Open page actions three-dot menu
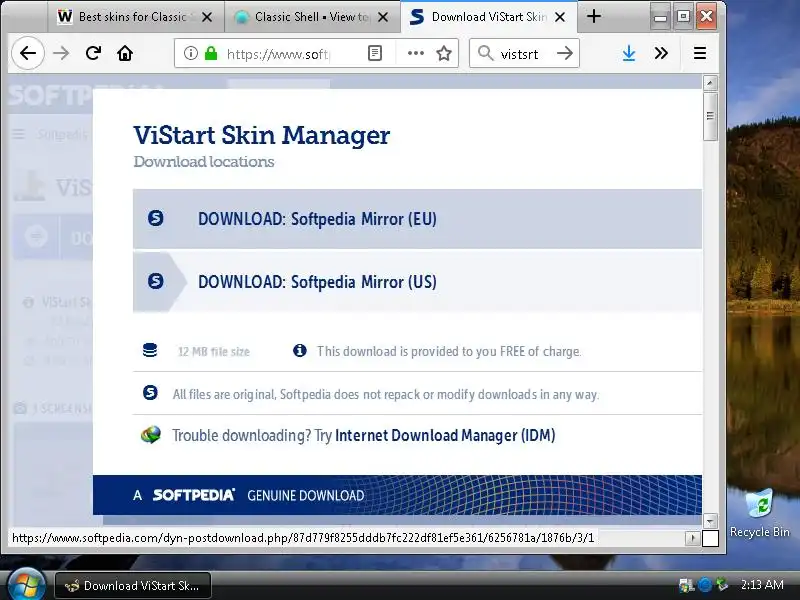The height and width of the screenshot is (600, 800). (x=416, y=53)
